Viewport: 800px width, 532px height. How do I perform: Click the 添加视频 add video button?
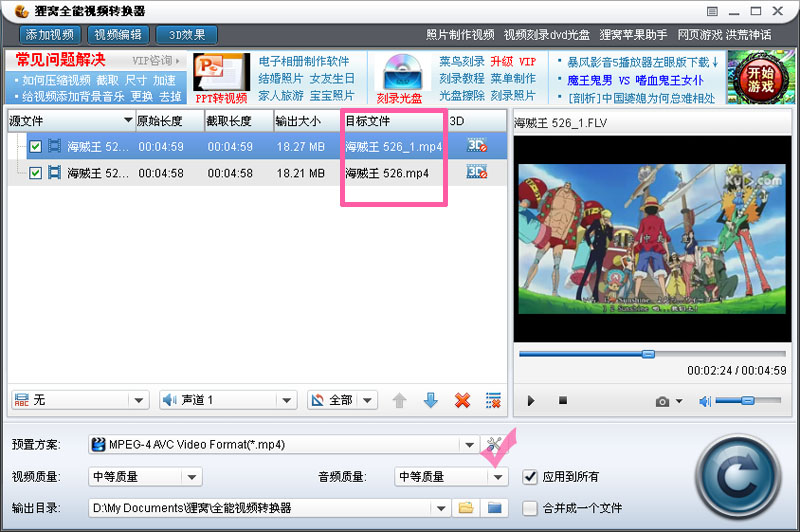[50, 35]
